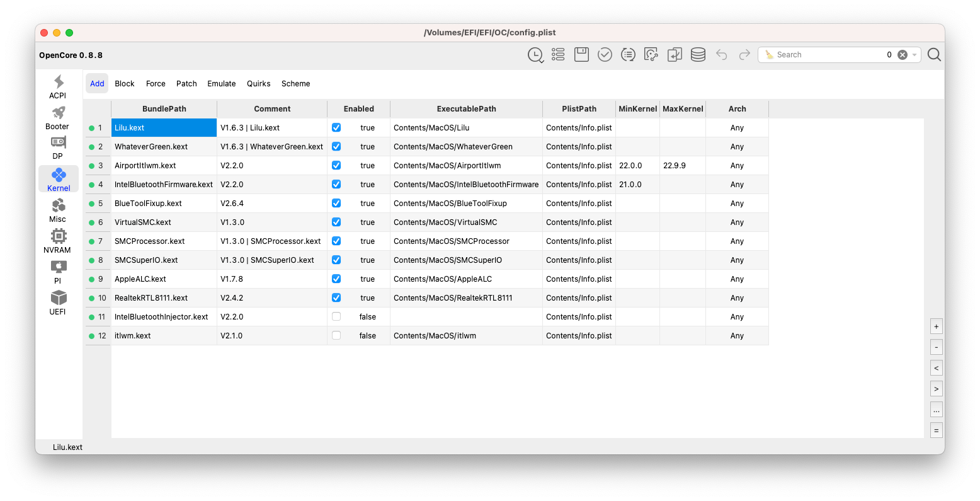Screen dimensions: 980x501
Task: Click the redo arrow icon
Action: point(744,55)
